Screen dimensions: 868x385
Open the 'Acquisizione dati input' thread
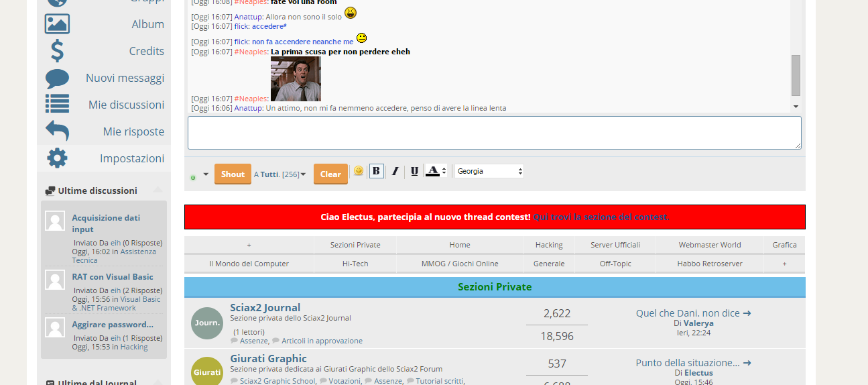pos(106,223)
